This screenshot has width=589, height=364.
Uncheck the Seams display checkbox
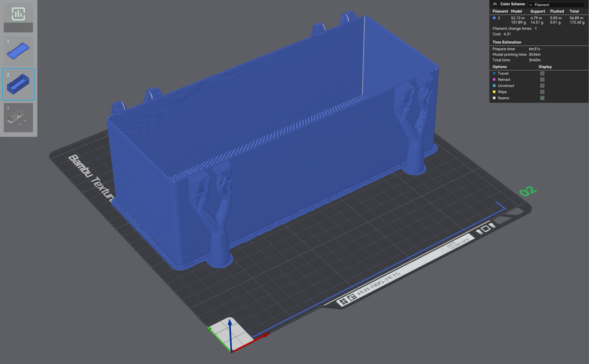(x=542, y=98)
